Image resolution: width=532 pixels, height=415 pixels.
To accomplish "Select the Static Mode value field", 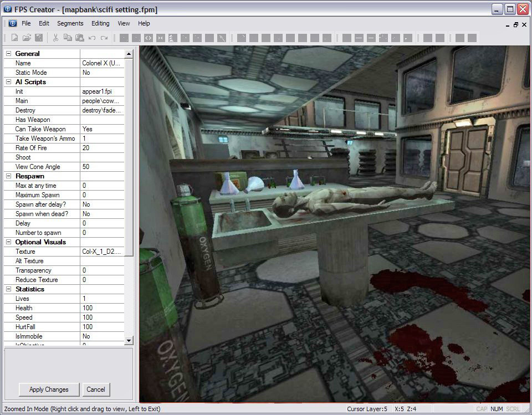I will tap(102, 73).
